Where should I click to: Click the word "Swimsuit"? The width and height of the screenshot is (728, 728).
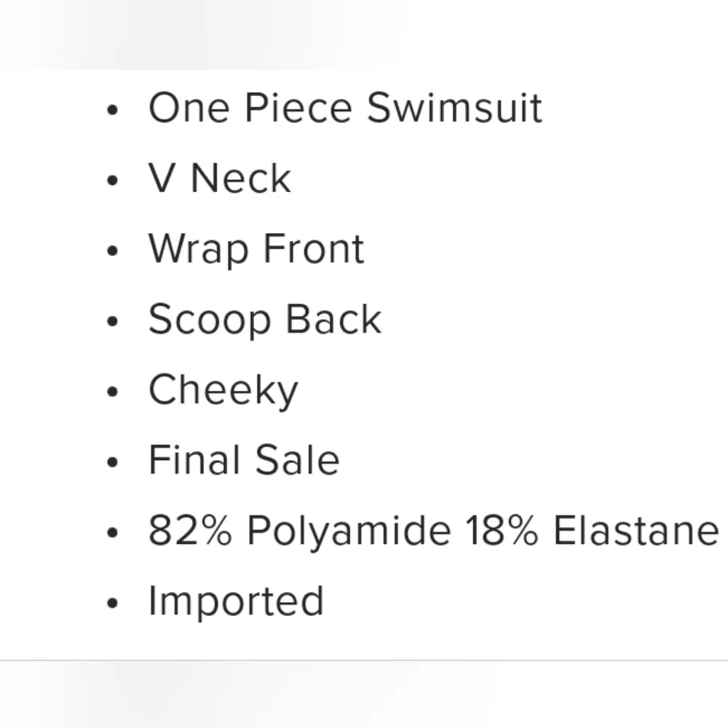point(454,108)
